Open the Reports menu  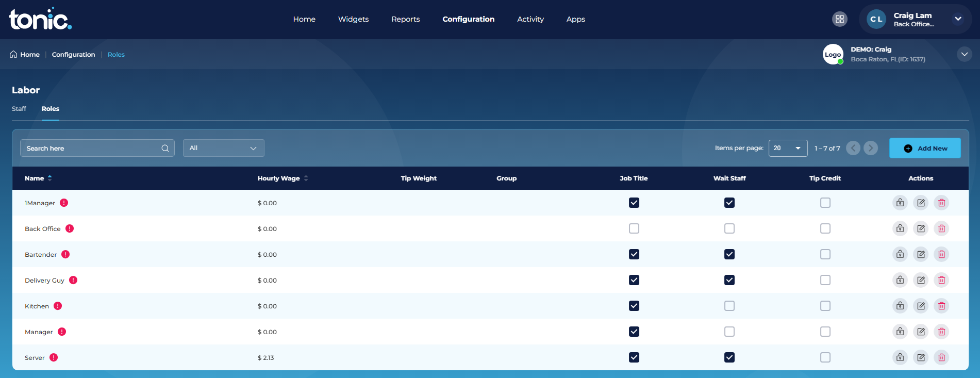[406, 19]
